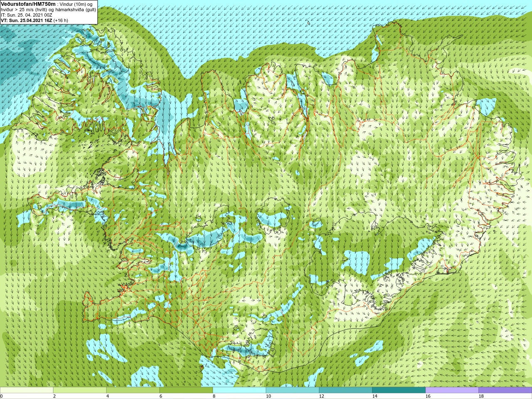Screen dimensions: 532x399
Task: Click the dark teal 14–16 m/s legend swatch
Action: click(399, 390)
